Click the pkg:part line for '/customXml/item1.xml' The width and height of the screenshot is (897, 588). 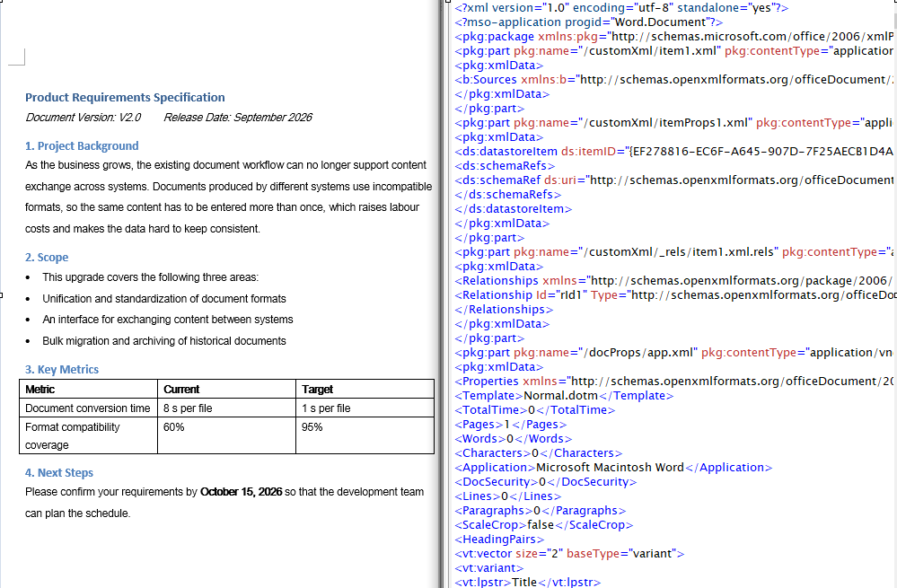[x=674, y=51]
